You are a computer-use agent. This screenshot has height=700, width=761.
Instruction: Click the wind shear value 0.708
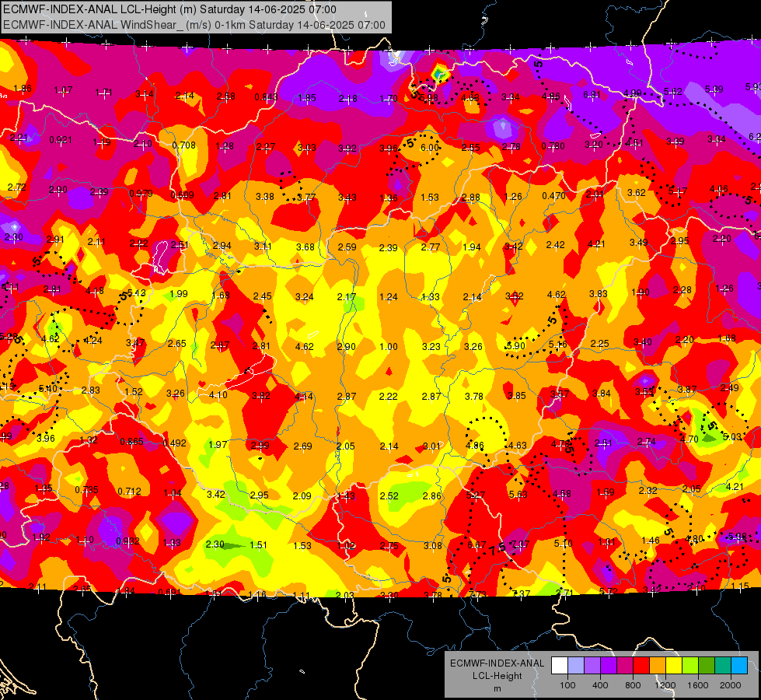pos(184,145)
